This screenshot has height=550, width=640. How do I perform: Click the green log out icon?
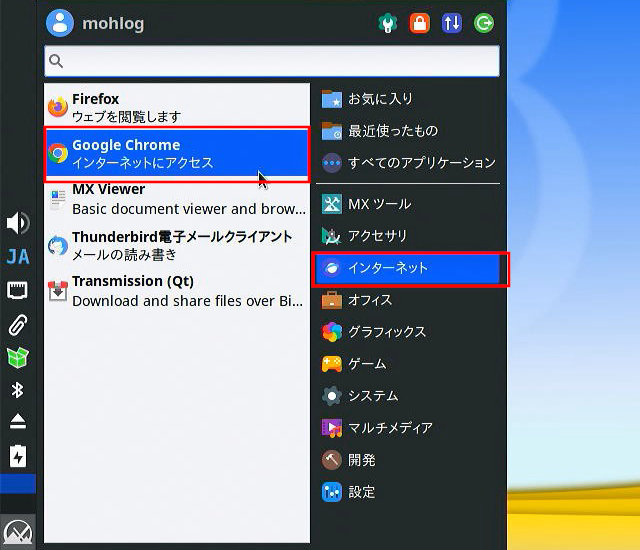click(484, 23)
